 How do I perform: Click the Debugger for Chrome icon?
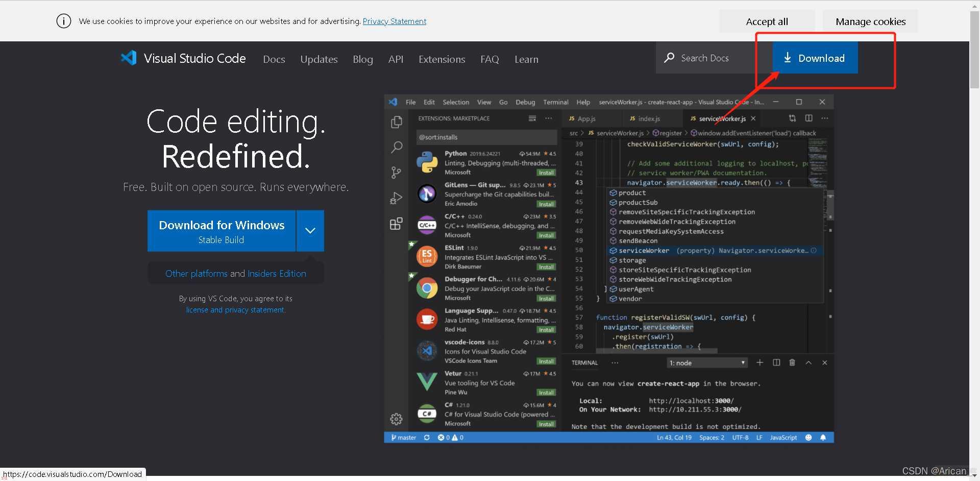(427, 288)
